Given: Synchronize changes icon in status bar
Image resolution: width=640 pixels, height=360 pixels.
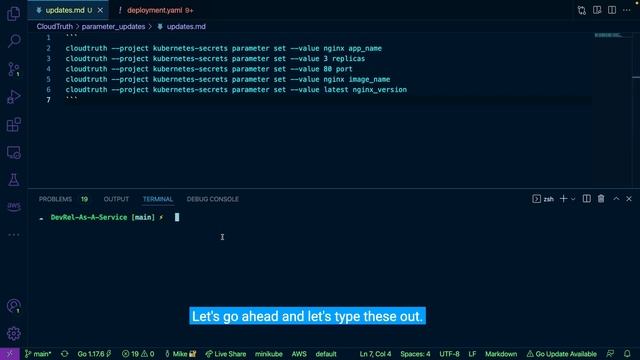Looking at the screenshot, I should tap(64, 354).
